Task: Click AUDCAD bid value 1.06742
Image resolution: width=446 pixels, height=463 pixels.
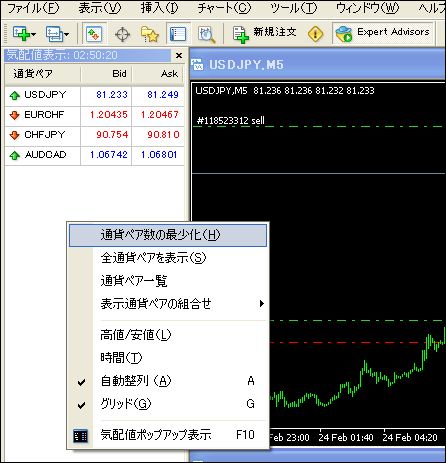Action: [109, 155]
